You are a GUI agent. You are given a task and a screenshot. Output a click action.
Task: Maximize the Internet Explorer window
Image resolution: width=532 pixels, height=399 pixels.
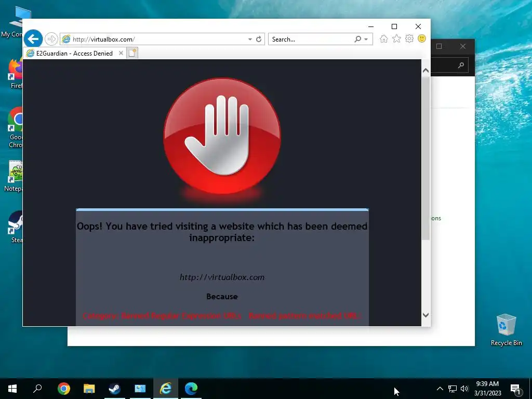pos(394,26)
